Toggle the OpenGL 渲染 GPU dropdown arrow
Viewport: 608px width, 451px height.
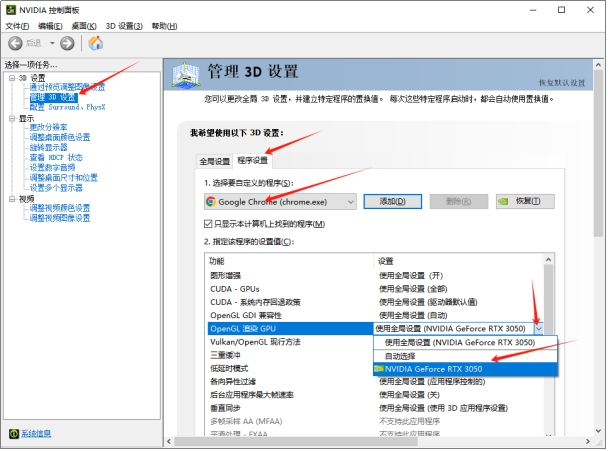pos(539,329)
